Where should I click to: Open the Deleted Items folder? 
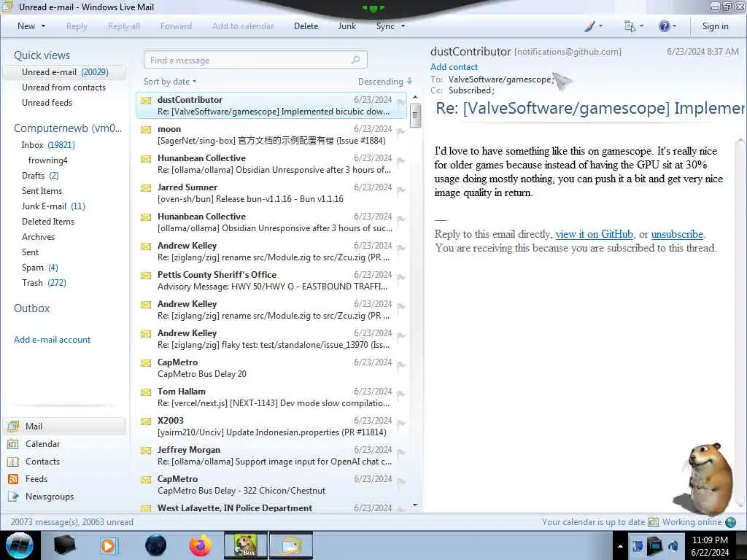tap(48, 222)
